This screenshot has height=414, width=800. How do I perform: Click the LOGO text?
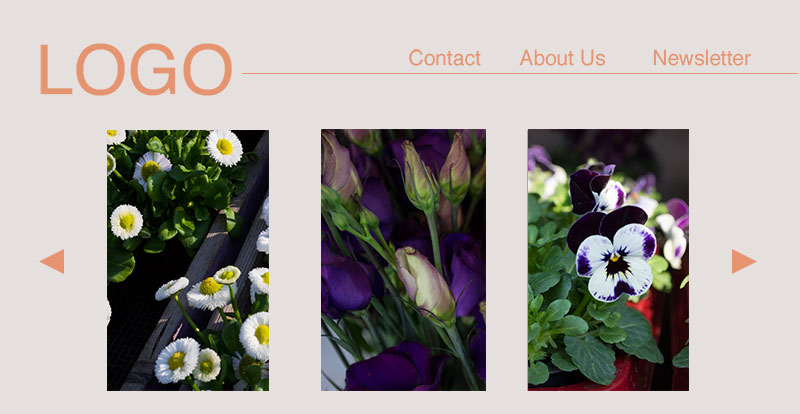135,69
